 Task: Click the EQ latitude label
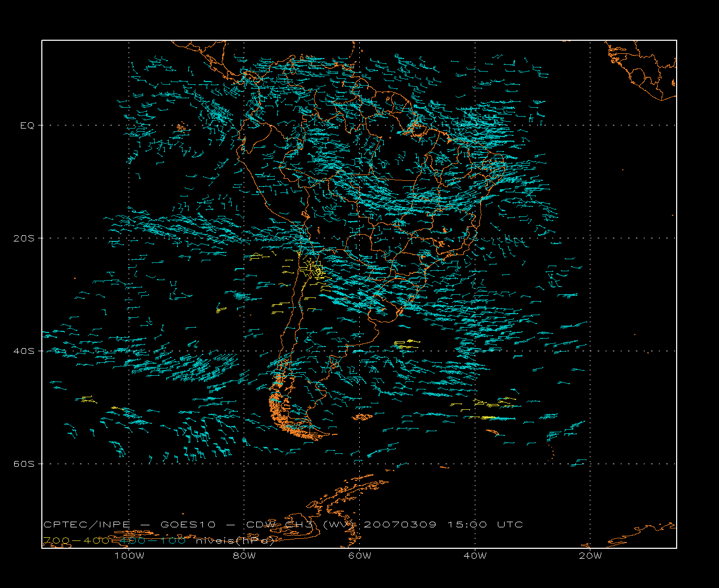(27, 125)
